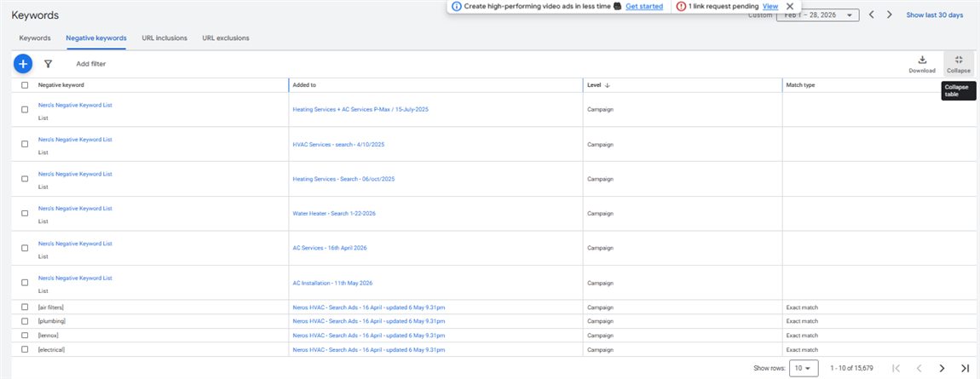Open Heating Services + AC Services P-Max campaign link
The image size is (980, 379).
360,109
